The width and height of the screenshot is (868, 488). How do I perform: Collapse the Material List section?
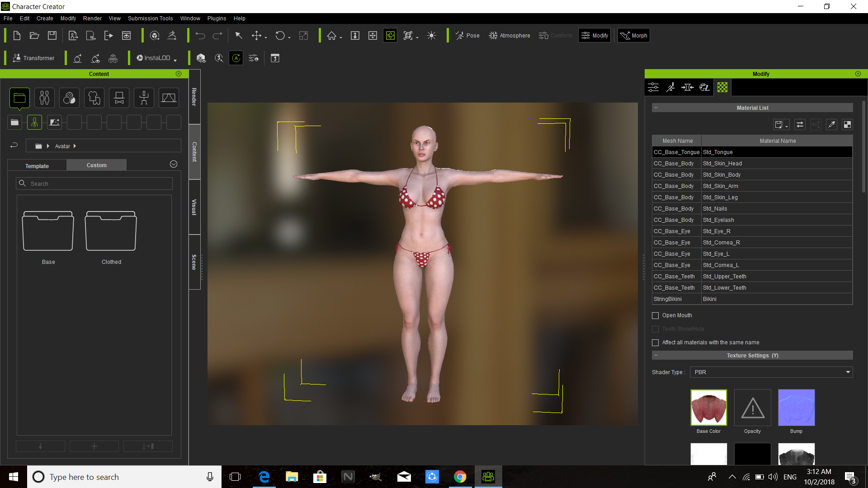click(656, 108)
